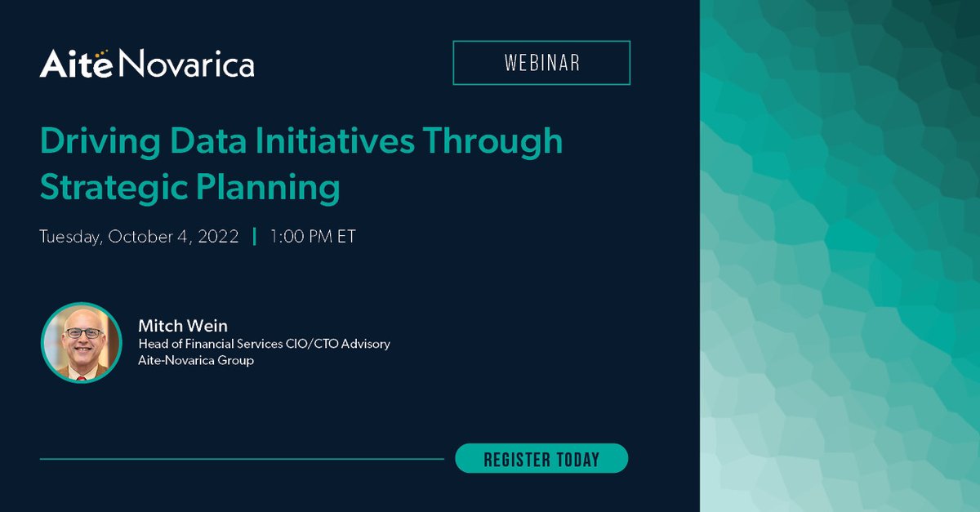The height and width of the screenshot is (512, 980).
Task: Click the time '1:00 PM ET'
Action: (313, 237)
